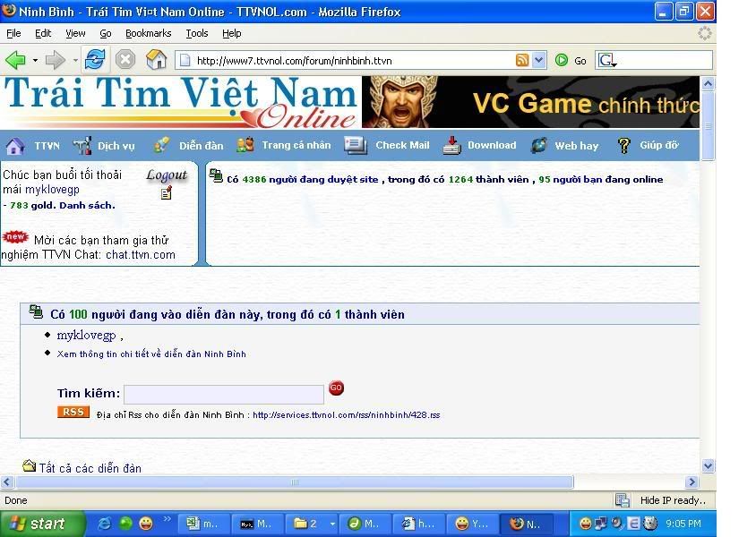The height and width of the screenshot is (537, 756).
Task: Click the red GO search button
Action: [336, 388]
